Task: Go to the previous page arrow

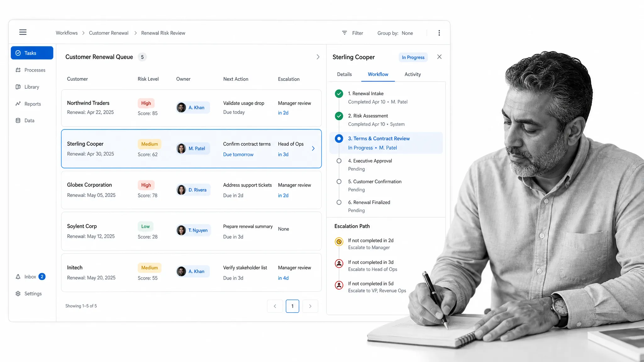Action: [x=275, y=306]
